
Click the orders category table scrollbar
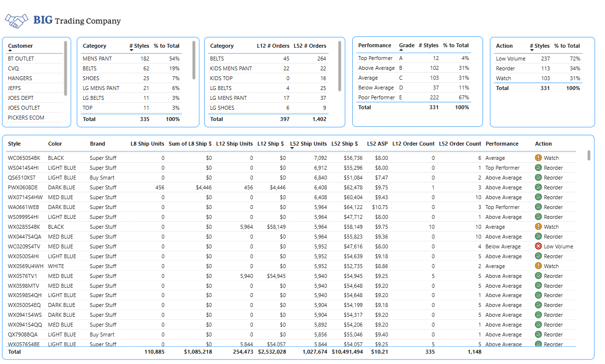(x=340, y=66)
